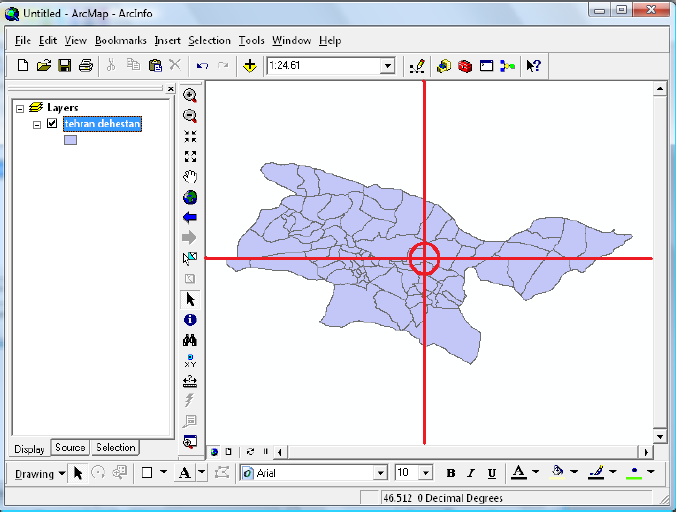The image size is (676, 512).
Task: Click the Fixed Zoom In icon
Action: click(190, 136)
